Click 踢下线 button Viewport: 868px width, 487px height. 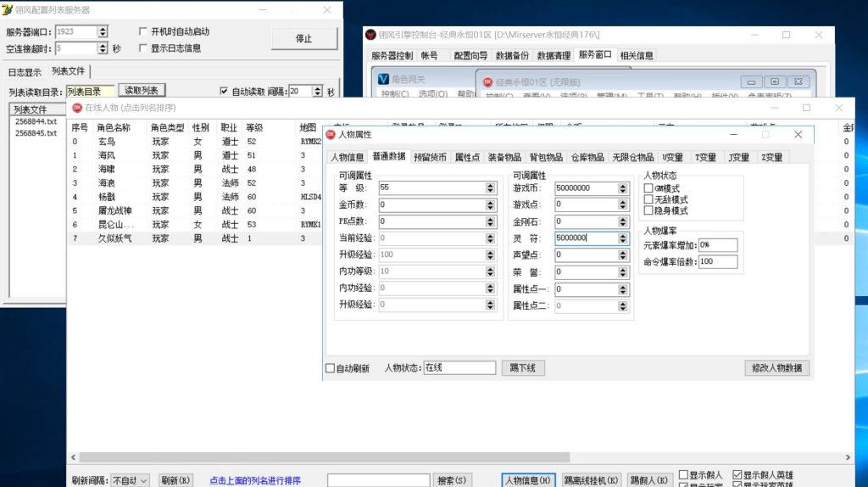coord(522,368)
